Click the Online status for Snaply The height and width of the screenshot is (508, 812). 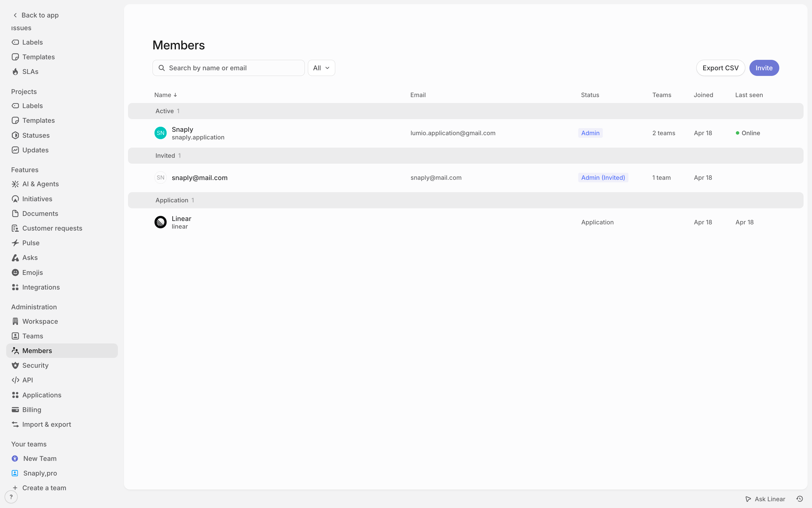coord(748,133)
